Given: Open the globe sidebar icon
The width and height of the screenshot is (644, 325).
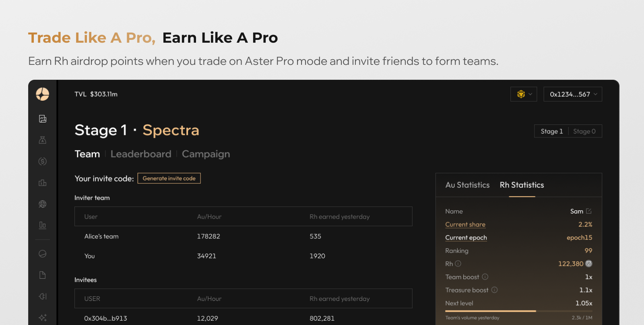Looking at the screenshot, I should tap(43, 204).
